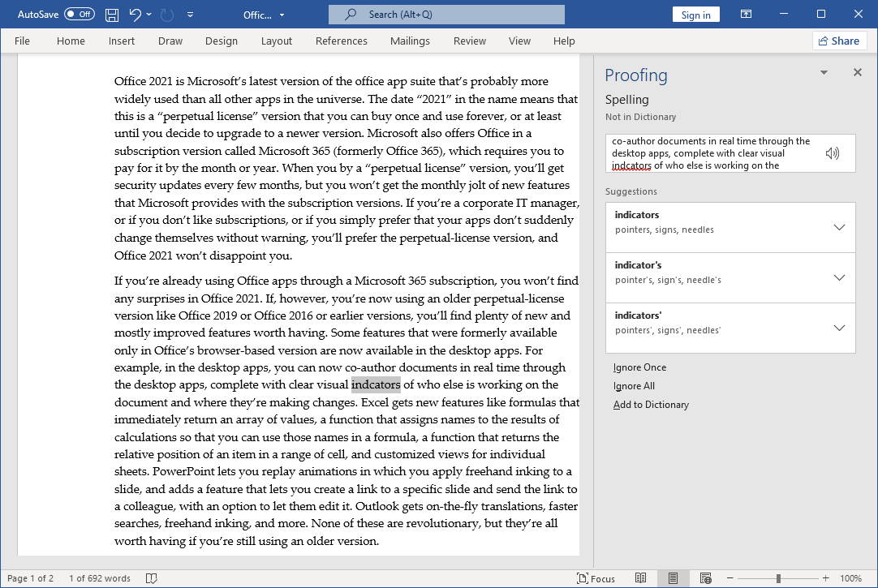Viewport: 878px width, 588px height.
Task: Open the Customize Quick Access Toolbar dropdown
Action: (190, 15)
